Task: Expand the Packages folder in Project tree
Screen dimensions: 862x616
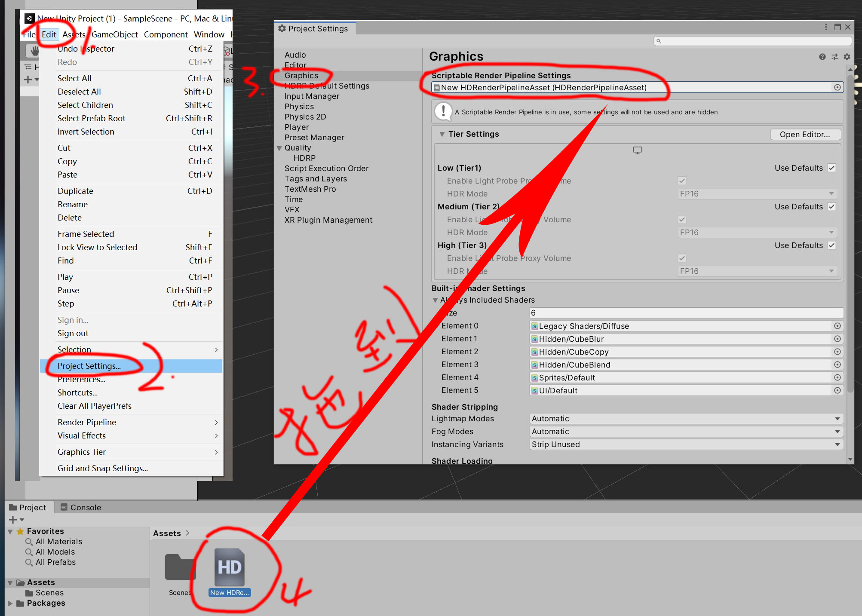Action: 10,604
